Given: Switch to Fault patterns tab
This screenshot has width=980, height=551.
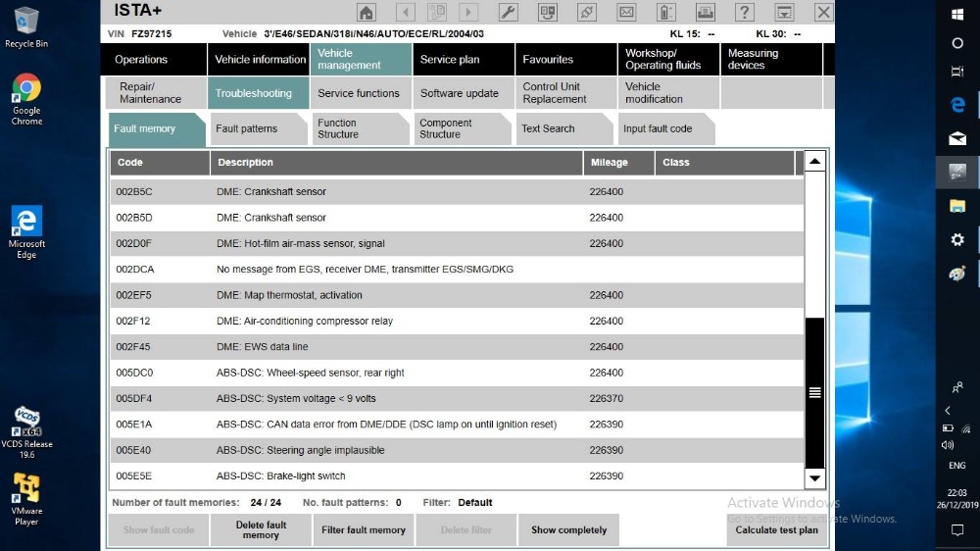Looking at the screenshot, I should pyautogui.click(x=258, y=128).
